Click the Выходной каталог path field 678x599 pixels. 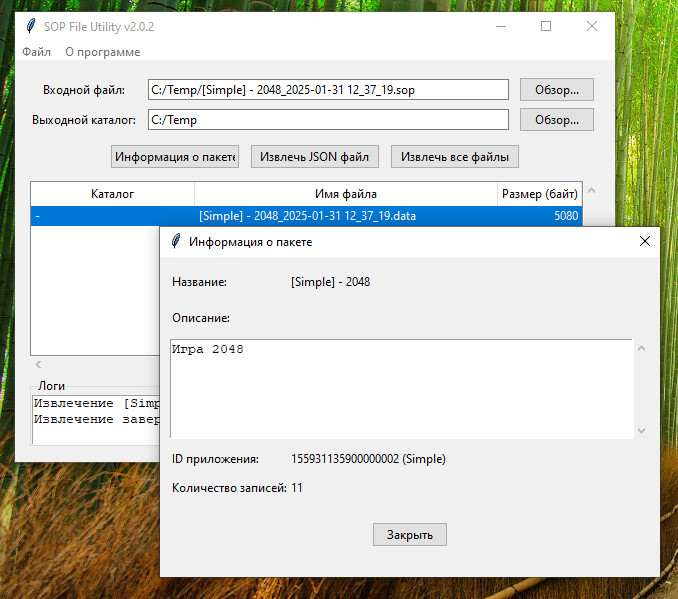pyautogui.click(x=328, y=119)
